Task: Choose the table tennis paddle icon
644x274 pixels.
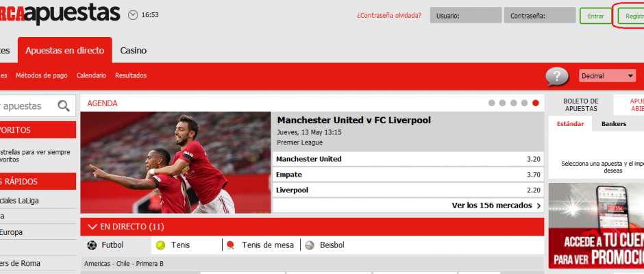Action: click(230, 245)
